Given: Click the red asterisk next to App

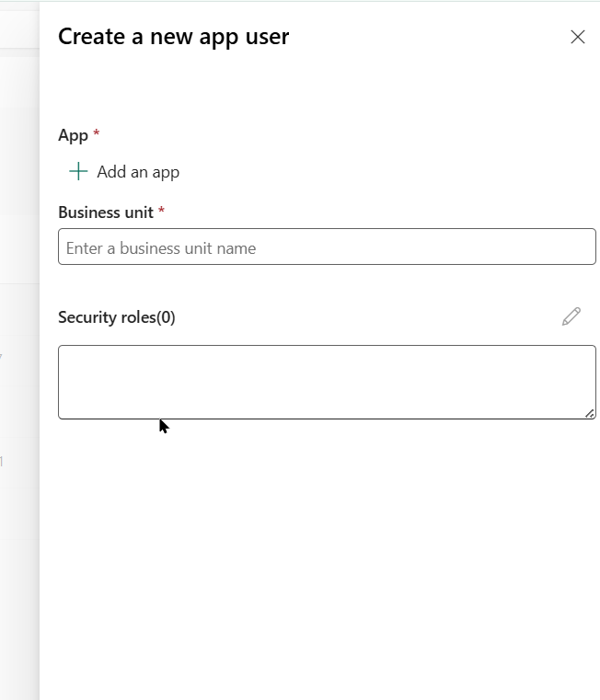Looking at the screenshot, I should [97, 134].
